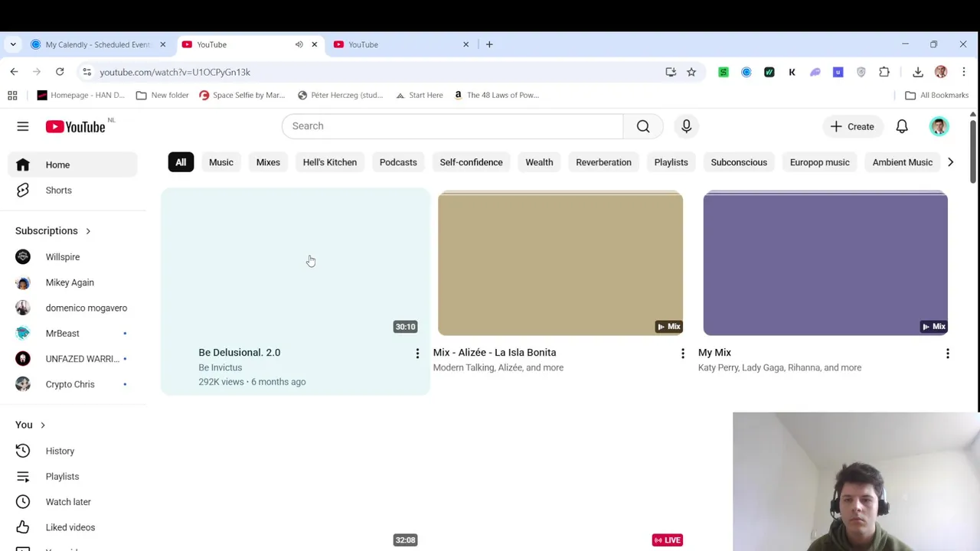The height and width of the screenshot is (551, 980).
Task: Open the tab search dropdown arrow
Action: click(13, 44)
